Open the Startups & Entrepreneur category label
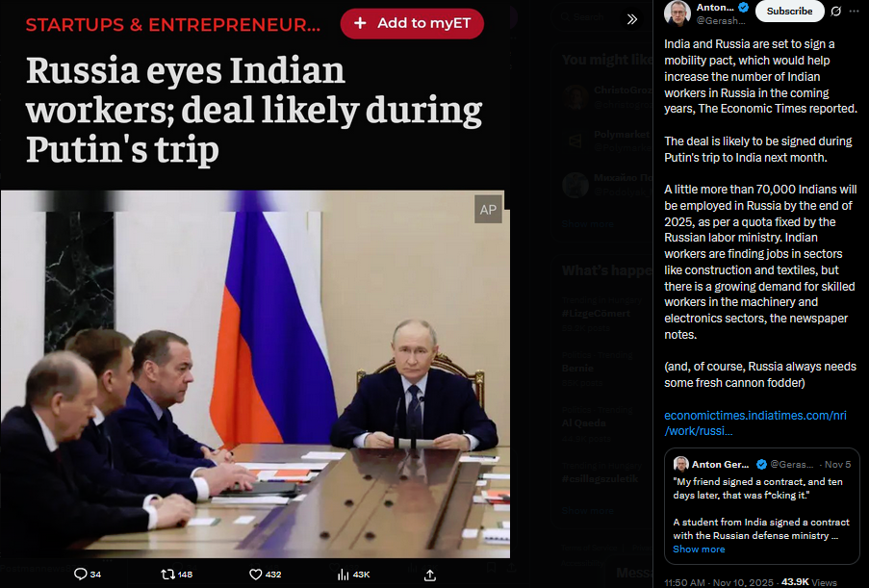This screenshot has height=588, width=869. [x=173, y=25]
